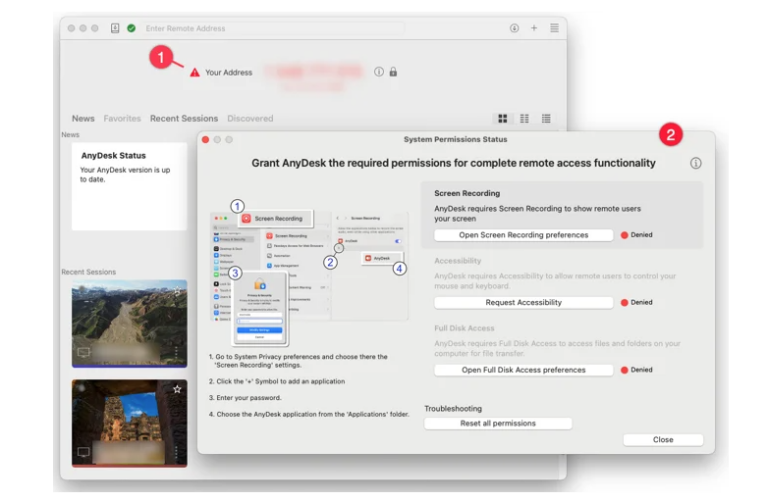Click Reset all permissions button

[x=498, y=423]
